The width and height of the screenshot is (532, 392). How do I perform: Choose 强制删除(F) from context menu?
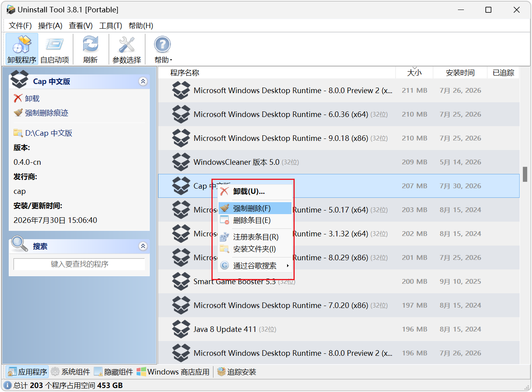click(255, 208)
